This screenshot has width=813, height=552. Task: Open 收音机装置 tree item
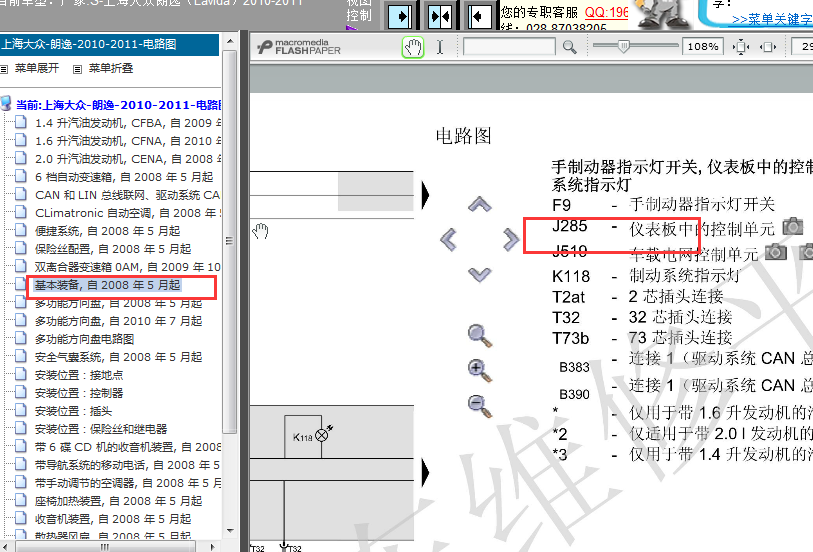(113, 519)
